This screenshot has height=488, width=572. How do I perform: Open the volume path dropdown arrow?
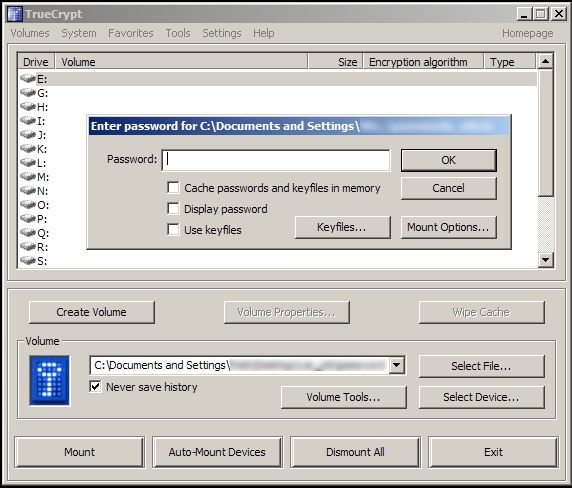point(397,365)
